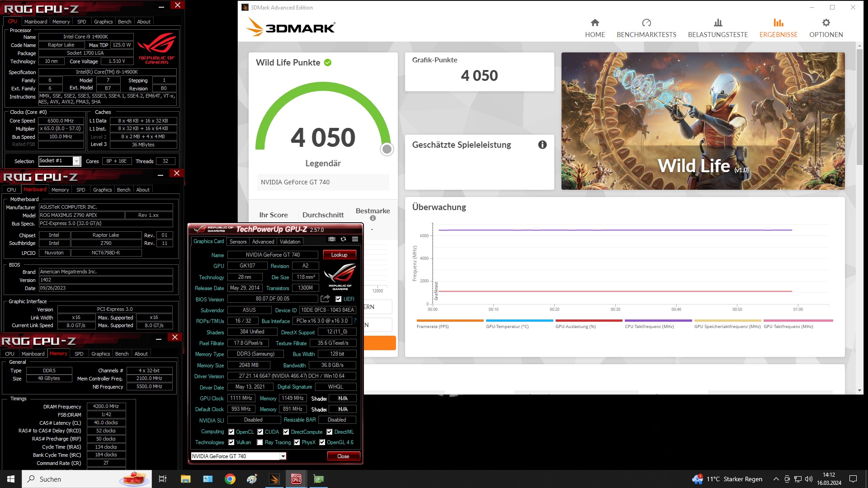868x488 pixels.
Task: Toggle the Ray Tracing checkbox
Action: [260, 442]
